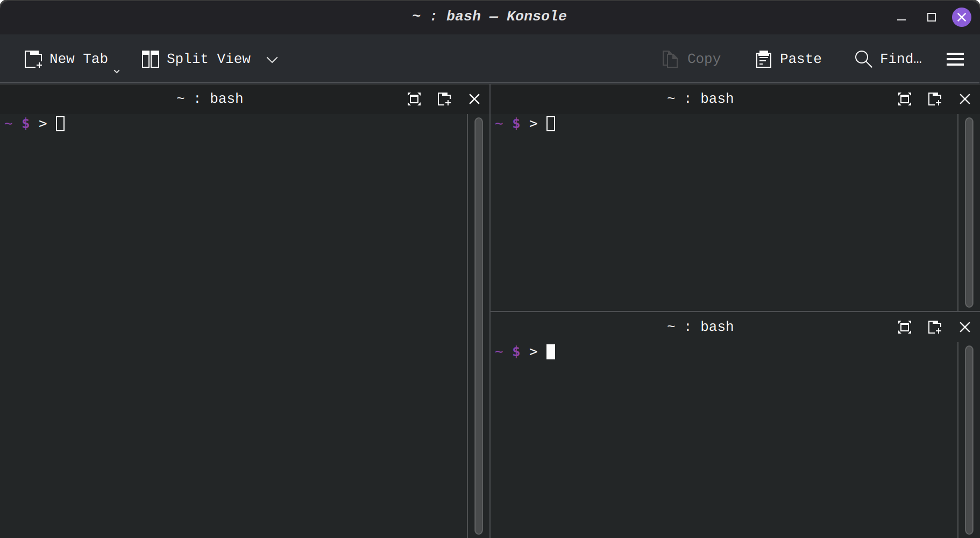The width and height of the screenshot is (980, 538).
Task: Click the bottom-right pane scrollbar
Action: pos(969,440)
